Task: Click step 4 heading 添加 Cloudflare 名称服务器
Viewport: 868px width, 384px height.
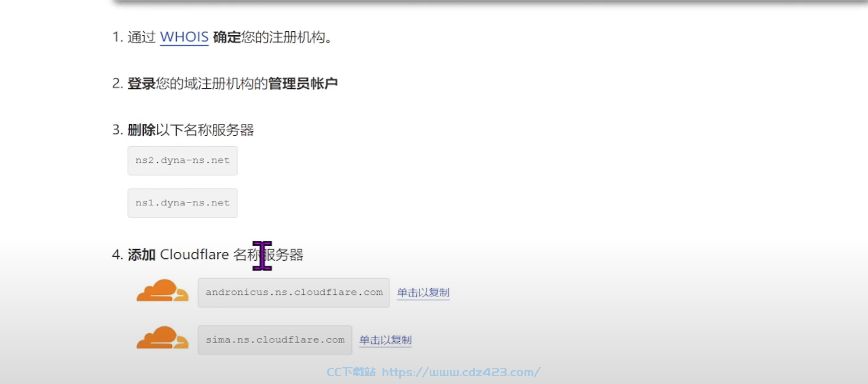Action: pos(216,255)
